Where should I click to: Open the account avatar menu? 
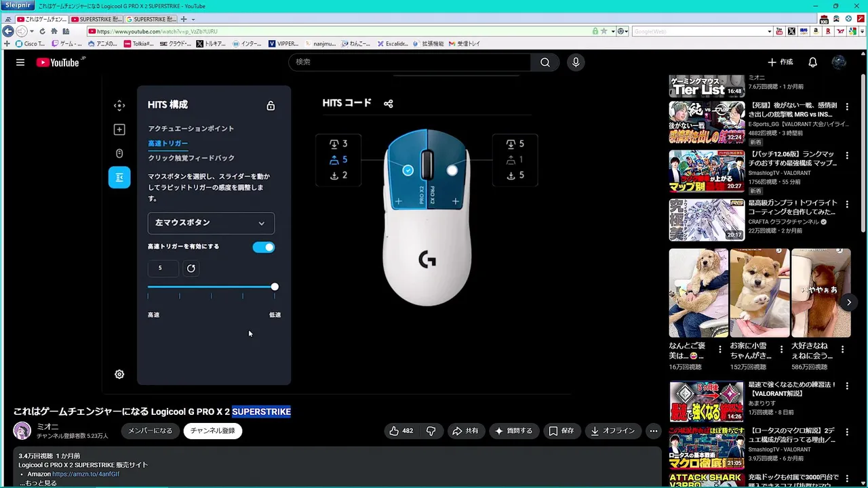point(839,62)
